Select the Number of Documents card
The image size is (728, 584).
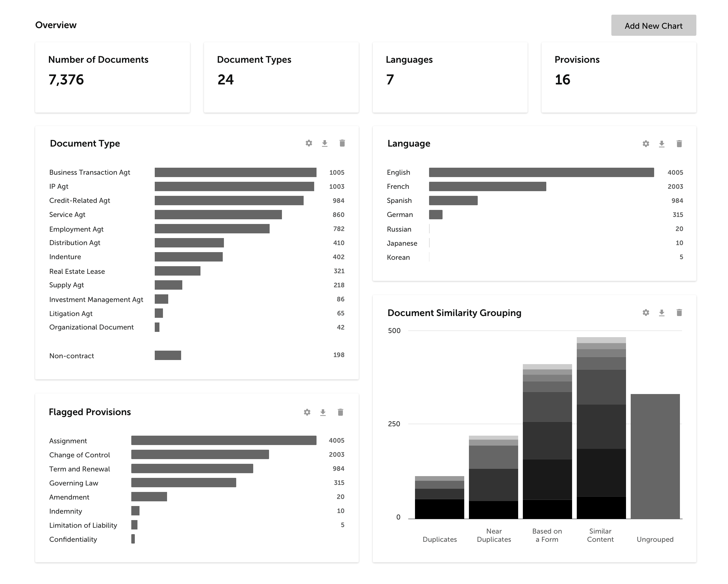tap(113, 77)
